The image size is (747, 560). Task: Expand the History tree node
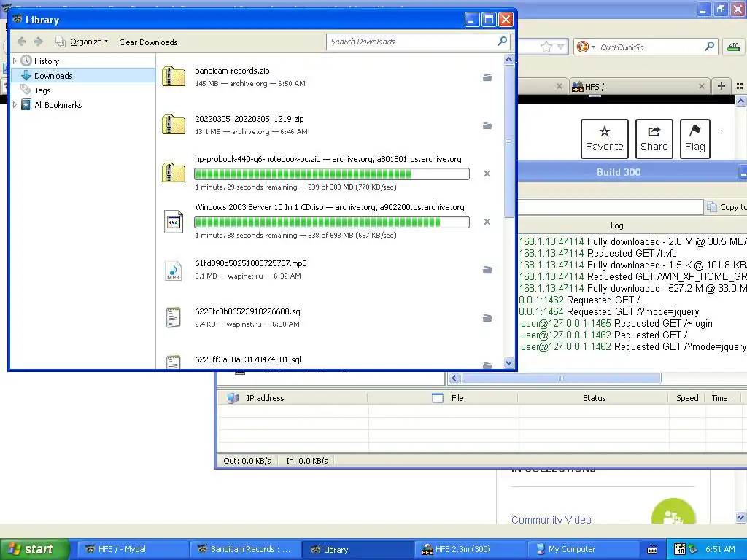[x=15, y=61]
